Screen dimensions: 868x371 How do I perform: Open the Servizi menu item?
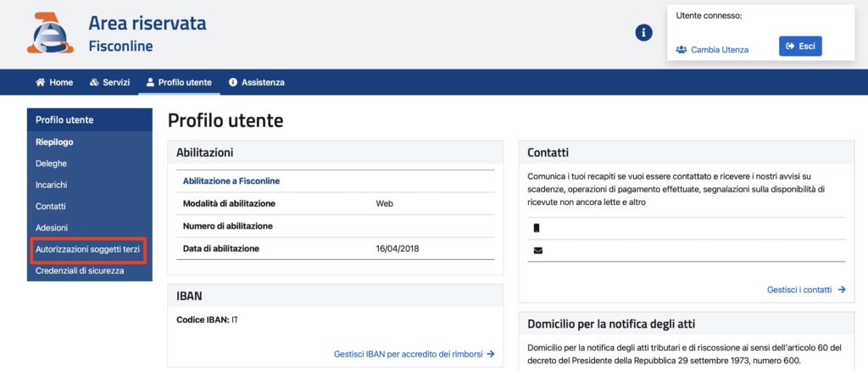pyautogui.click(x=109, y=82)
